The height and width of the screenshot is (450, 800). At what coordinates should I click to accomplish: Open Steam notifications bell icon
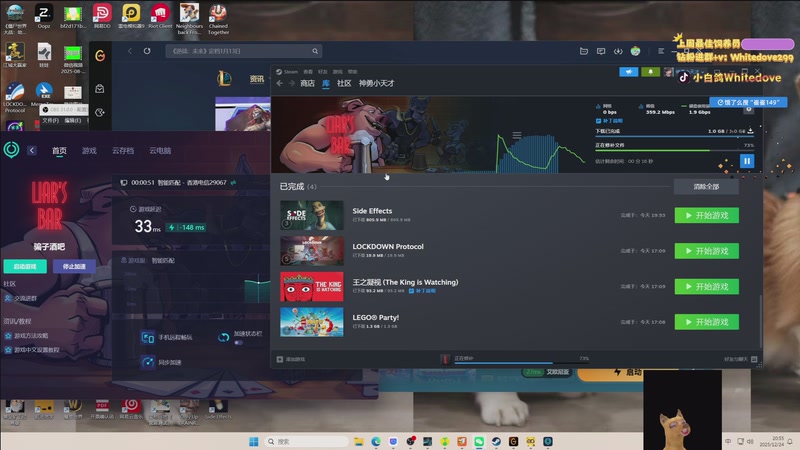click(x=651, y=72)
